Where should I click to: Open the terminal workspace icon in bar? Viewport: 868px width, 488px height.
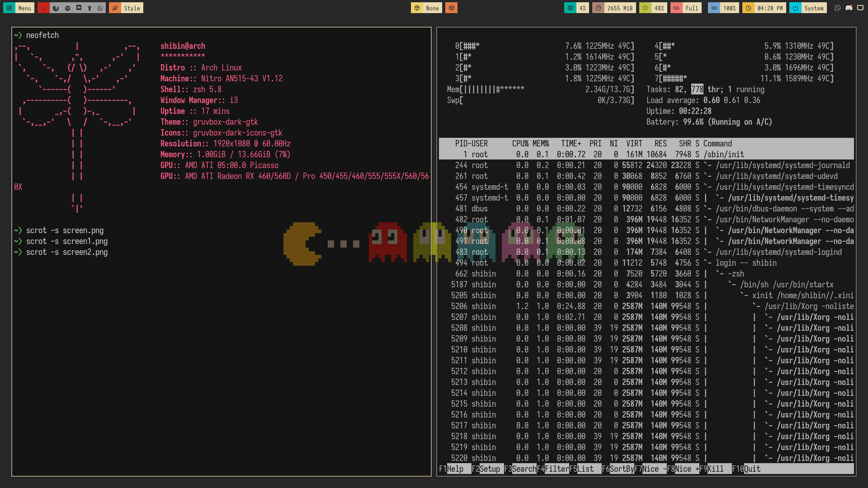[43, 8]
